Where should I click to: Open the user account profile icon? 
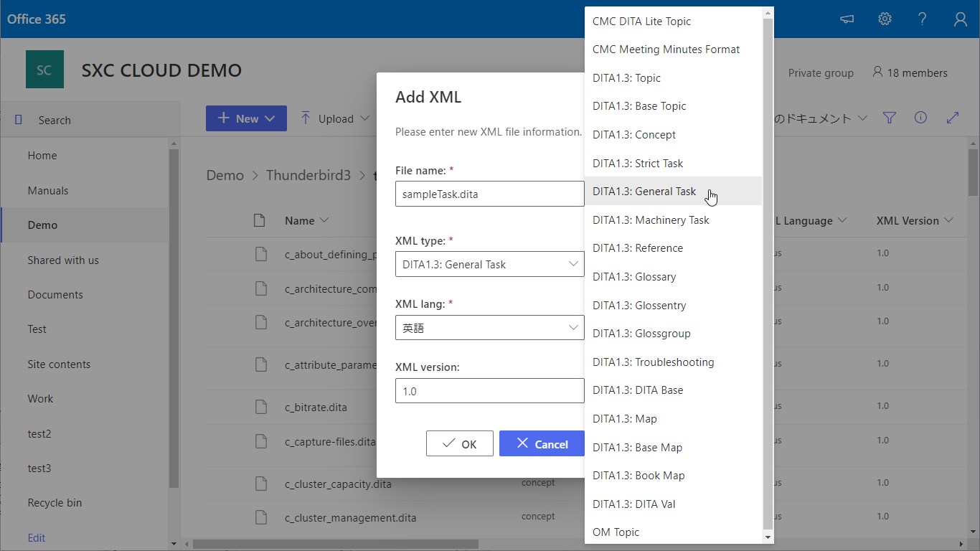[x=961, y=19]
